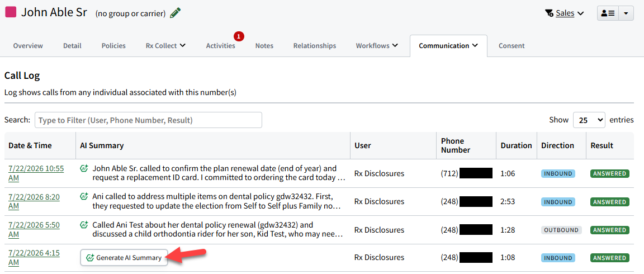This screenshot has width=644, height=274.
Task: Click the 1:06 duration value
Action: click(508, 173)
